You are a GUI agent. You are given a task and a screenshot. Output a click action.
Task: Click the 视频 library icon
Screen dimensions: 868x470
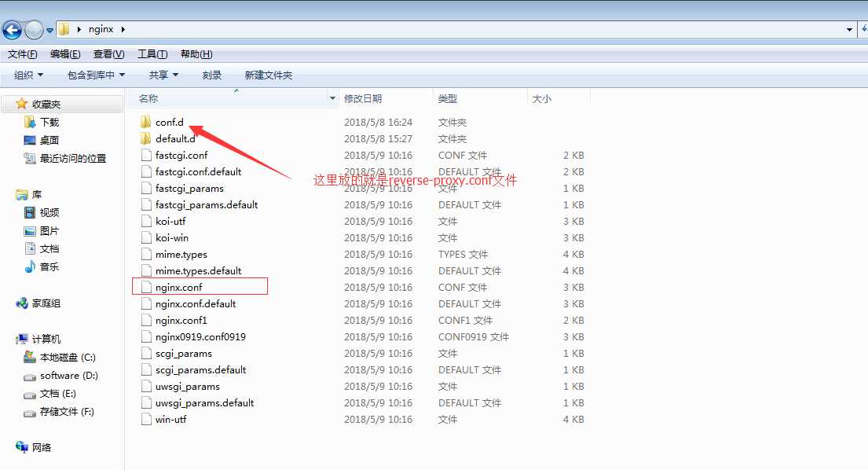30,212
